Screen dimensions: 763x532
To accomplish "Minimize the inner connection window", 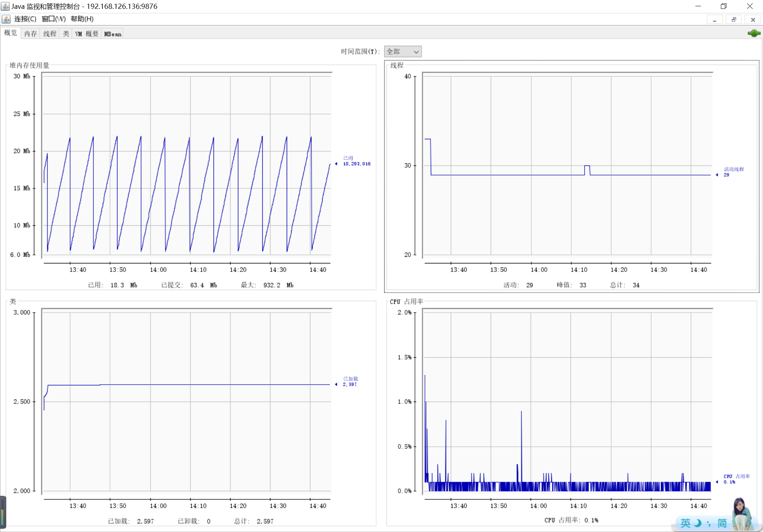I will point(714,20).
